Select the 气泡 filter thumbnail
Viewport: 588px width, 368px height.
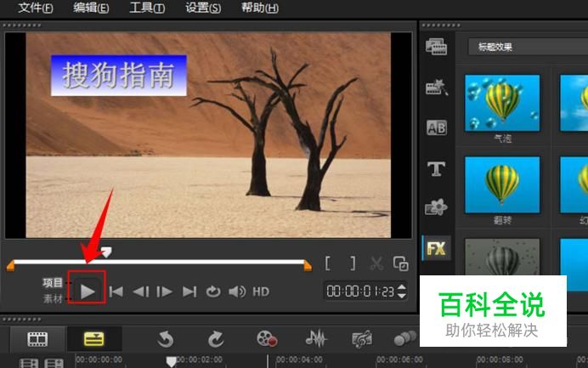coord(502,103)
